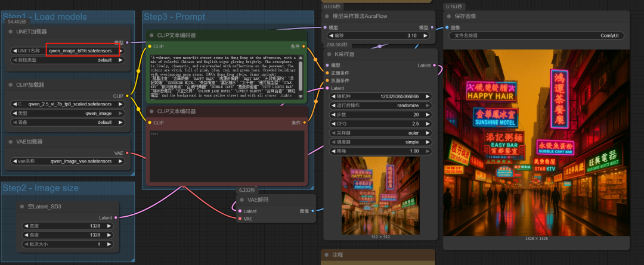Image resolution: width=644 pixels, height=265 pixels.
Task: Open the 剪枝类型 default dropdown
Action: click(x=67, y=60)
